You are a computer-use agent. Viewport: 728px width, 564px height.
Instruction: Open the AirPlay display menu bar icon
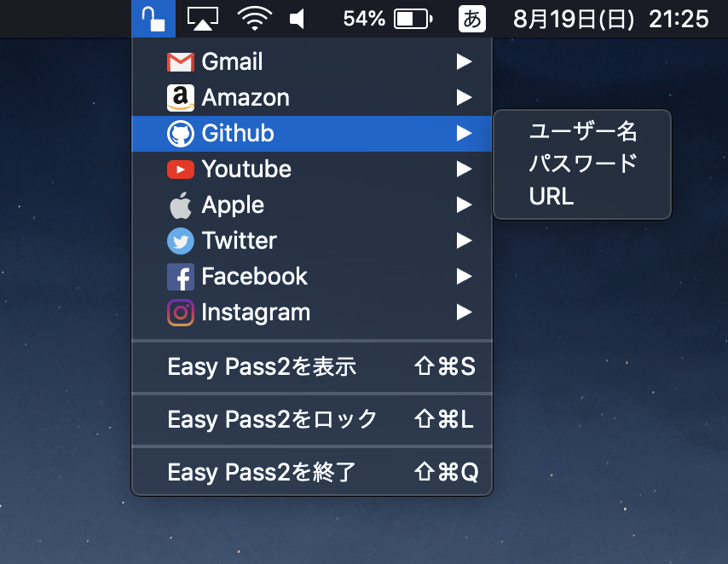pos(203,19)
